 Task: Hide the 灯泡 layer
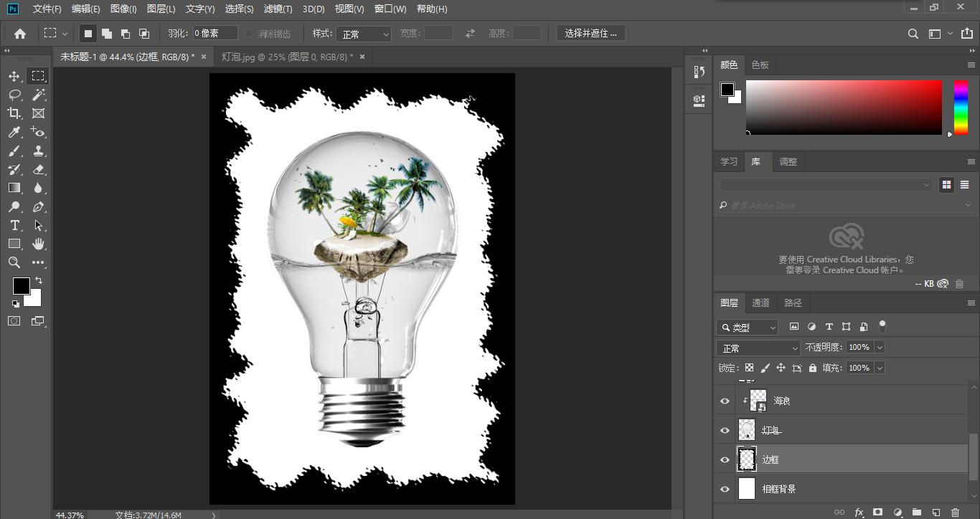click(725, 431)
